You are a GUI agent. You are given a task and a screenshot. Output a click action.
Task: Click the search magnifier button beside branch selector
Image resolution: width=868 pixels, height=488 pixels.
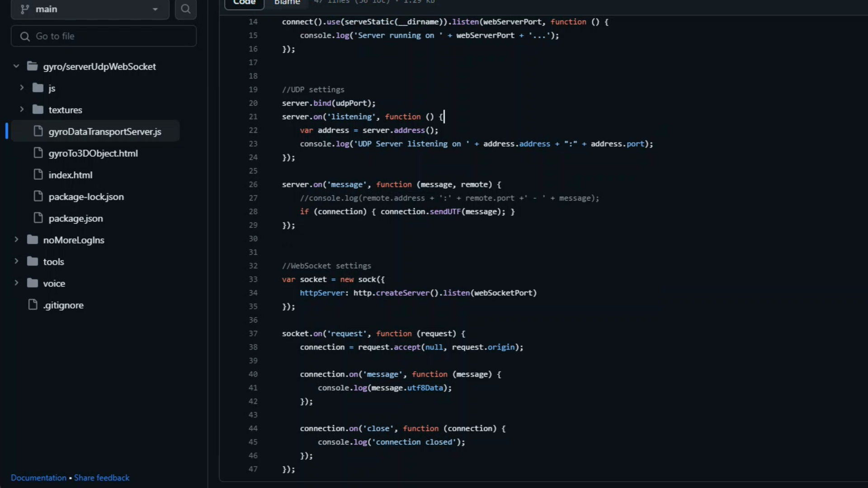pyautogui.click(x=185, y=9)
